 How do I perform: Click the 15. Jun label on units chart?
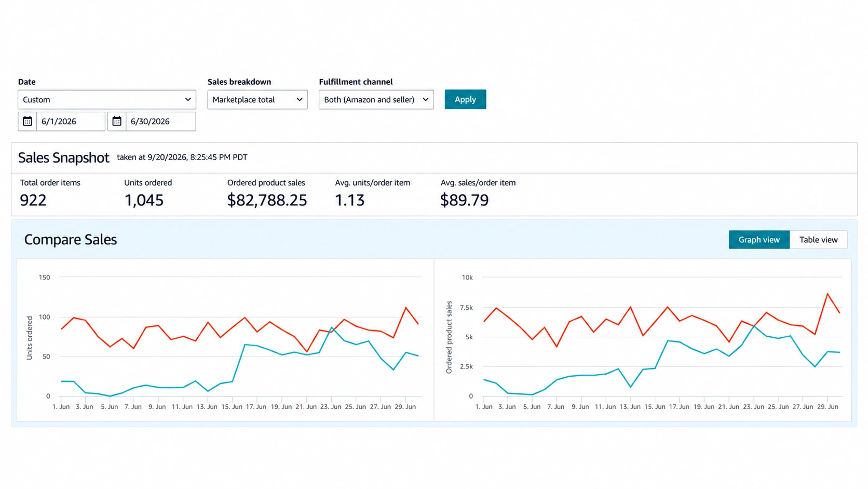pos(232,407)
